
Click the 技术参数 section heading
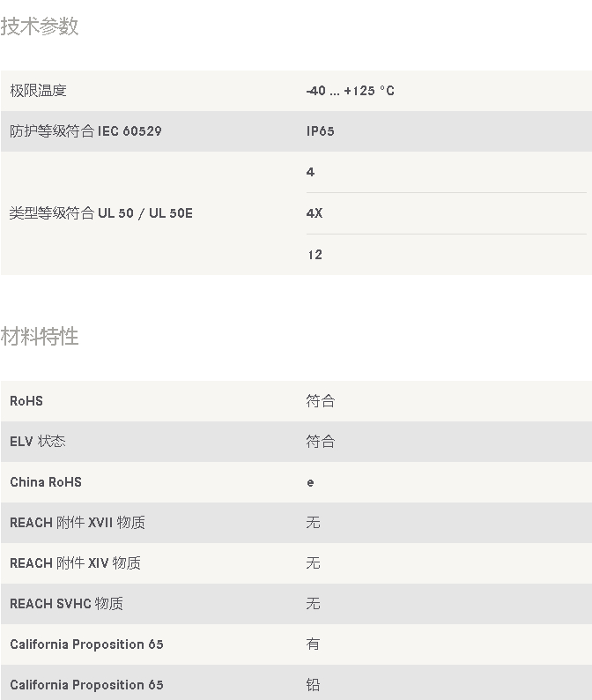click(x=40, y=26)
